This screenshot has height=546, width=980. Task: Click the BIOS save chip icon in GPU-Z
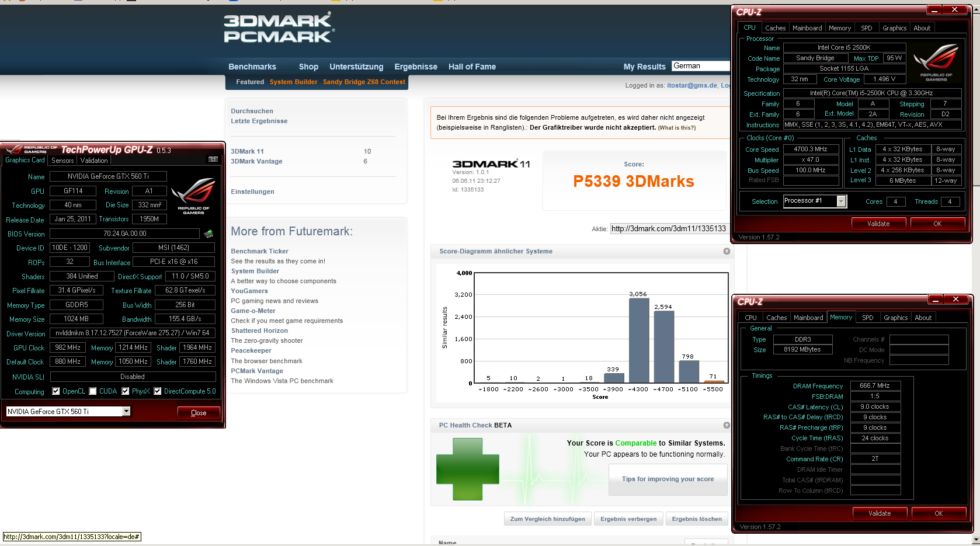208,234
